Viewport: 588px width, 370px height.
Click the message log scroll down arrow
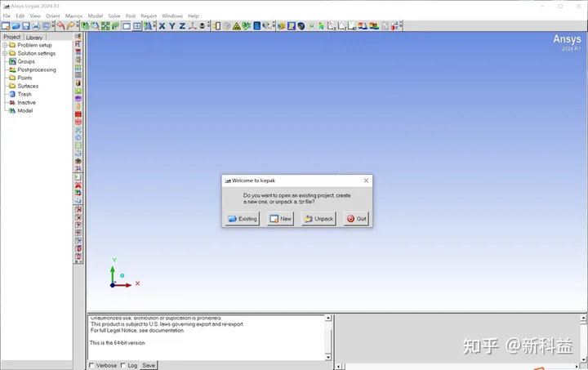tap(328, 357)
